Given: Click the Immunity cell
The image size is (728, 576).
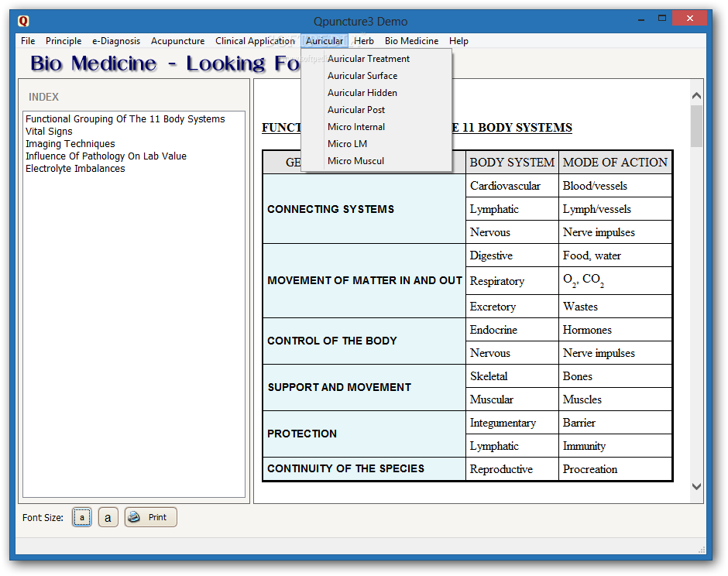Looking at the screenshot, I should click(x=615, y=446).
